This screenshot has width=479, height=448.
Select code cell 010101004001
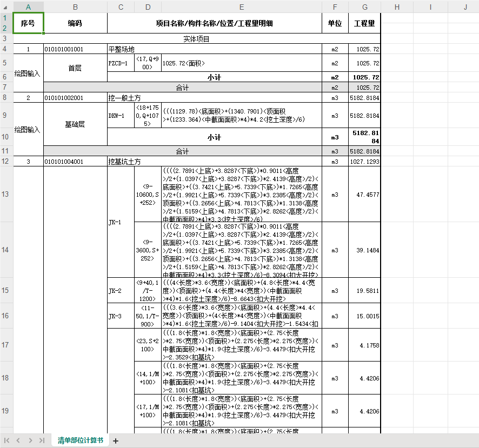click(75, 162)
